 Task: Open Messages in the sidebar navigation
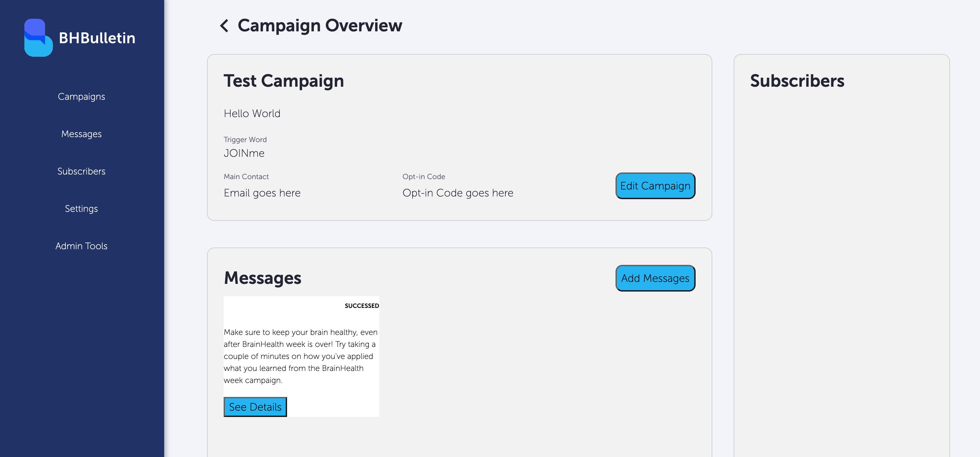coord(81,134)
